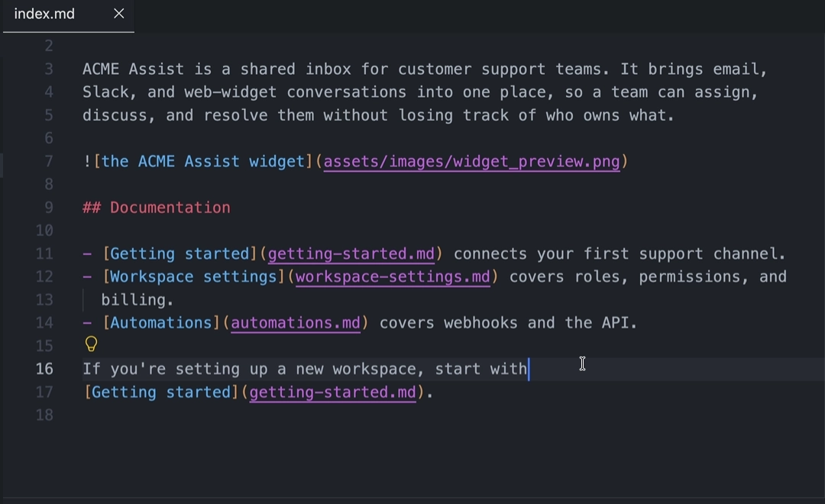Click the lightbulb code action icon
Viewport: 825px width, 504px height.
[91, 344]
